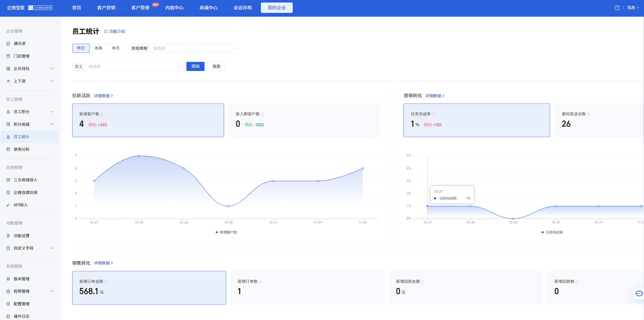
Task: Open 详细数据 link under 销售转化
Action: [103, 263]
